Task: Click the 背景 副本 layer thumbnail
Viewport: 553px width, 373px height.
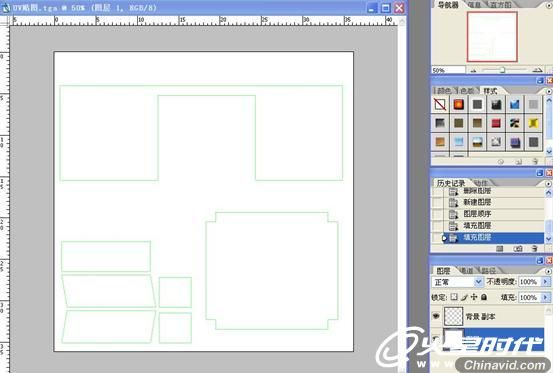Action: pos(453,316)
